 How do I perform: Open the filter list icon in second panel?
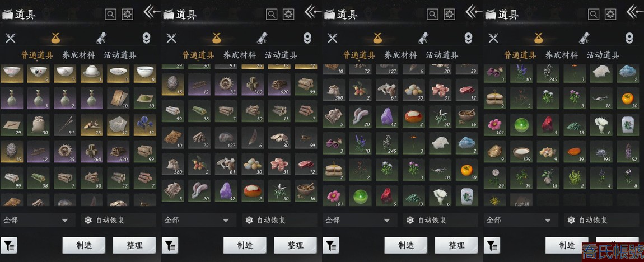click(x=170, y=246)
